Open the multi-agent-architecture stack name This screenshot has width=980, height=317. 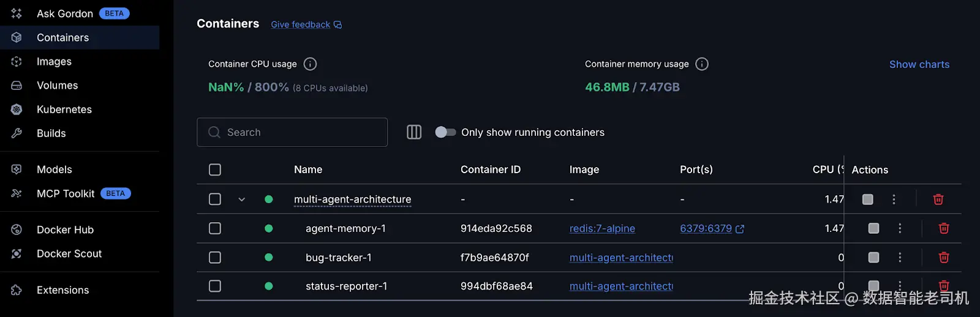pos(353,200)
